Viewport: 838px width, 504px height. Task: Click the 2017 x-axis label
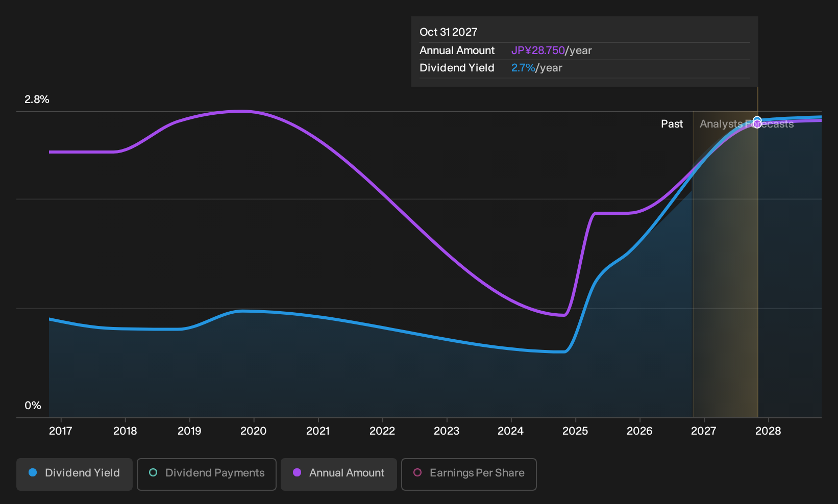click(60, 431)
